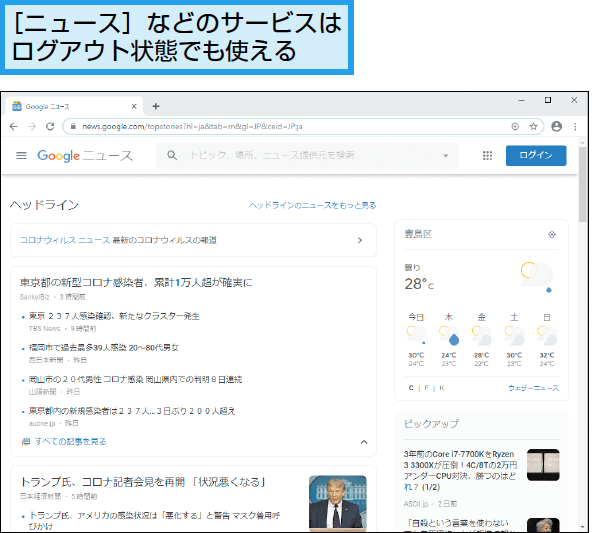
Task: Open the Core i7-7700K vs Ryzen article
Action: click(x=460, y=470)
